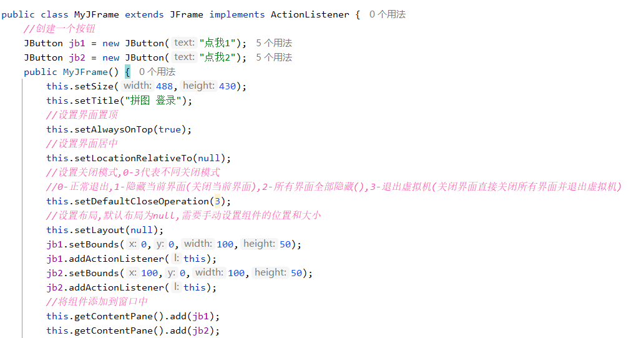Click the "y:" hint in jb2.setBounds
The width and height of the screenshot is (644, 338).
[x=171, y=273]
